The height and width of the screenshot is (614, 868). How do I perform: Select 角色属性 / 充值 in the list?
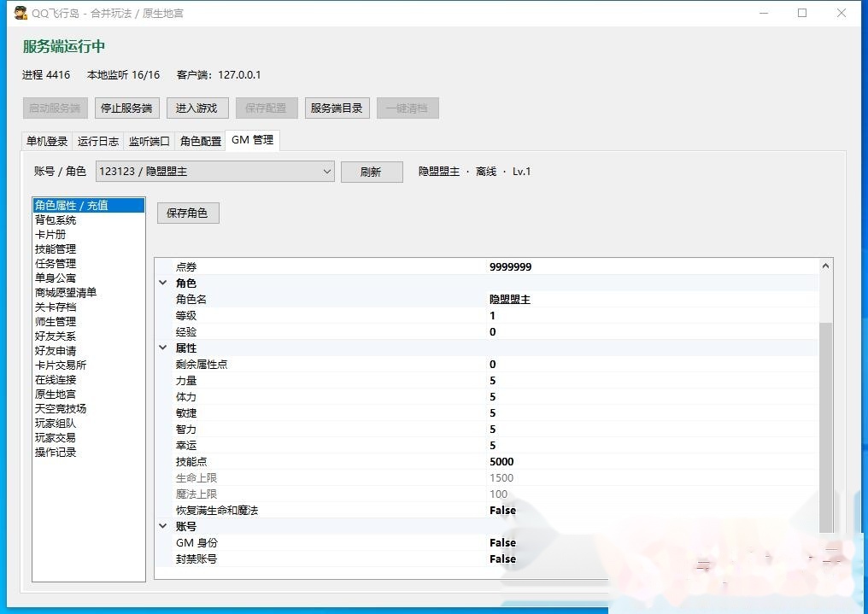coord(89,205)
